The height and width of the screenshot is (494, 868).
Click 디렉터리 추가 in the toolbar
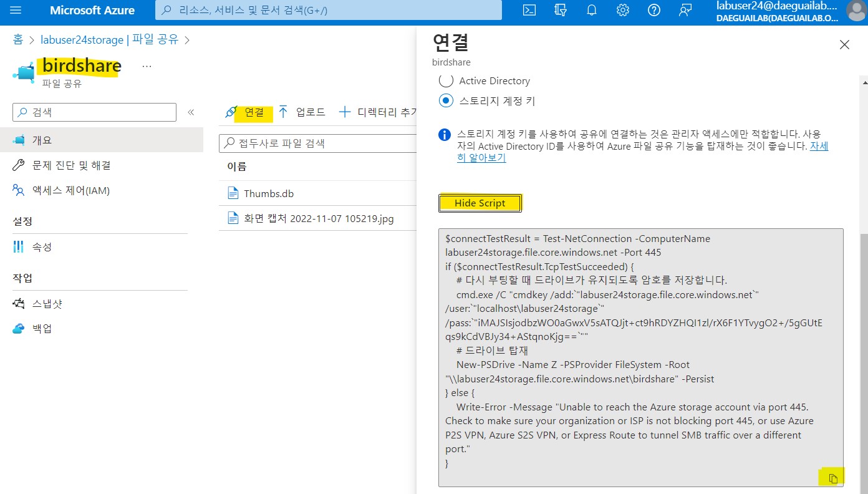(378, 112)
